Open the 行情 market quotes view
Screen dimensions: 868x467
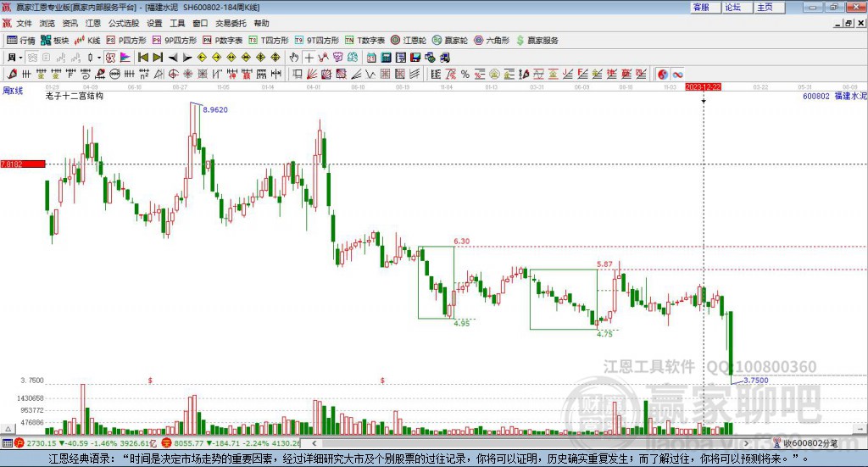pos(20,41)
